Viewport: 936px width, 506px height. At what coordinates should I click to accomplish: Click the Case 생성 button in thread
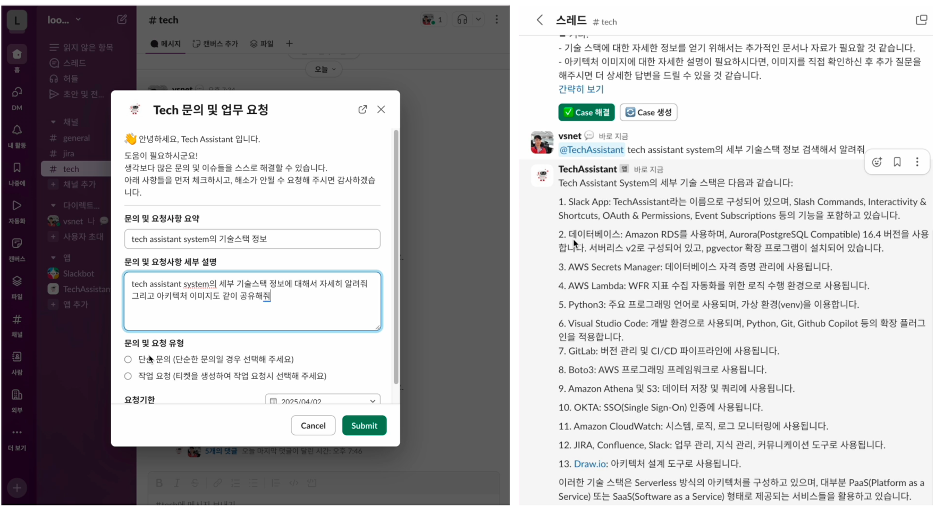coord(648,112)
